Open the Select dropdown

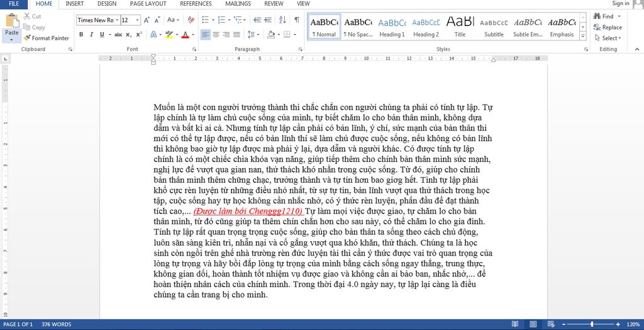click(x=608, y=38)
